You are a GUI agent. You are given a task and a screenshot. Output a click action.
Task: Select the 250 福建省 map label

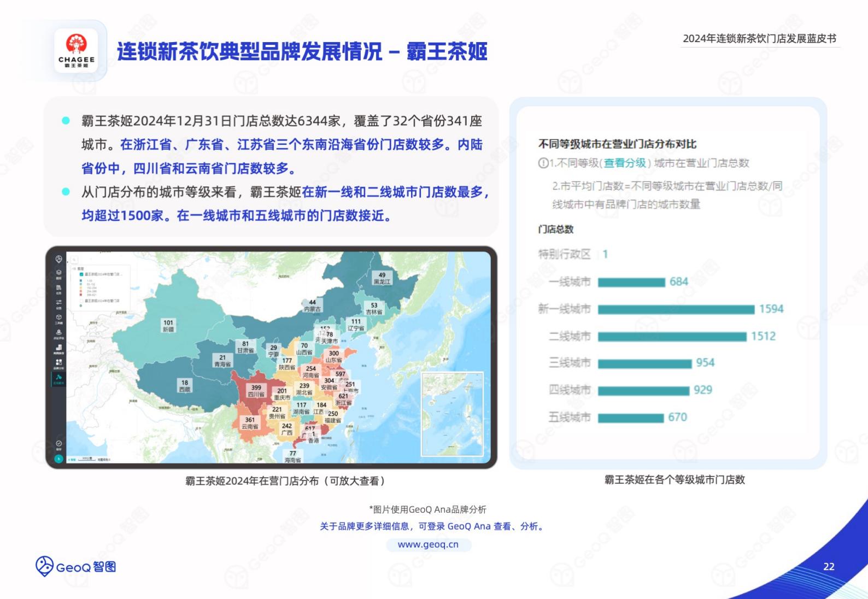tap(333, 417)
